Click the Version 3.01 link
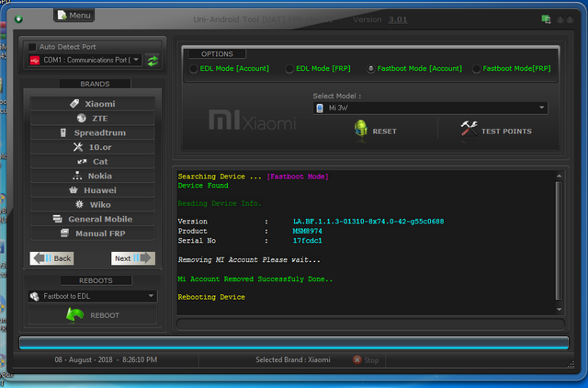588x388 pixels. point(398,19)
